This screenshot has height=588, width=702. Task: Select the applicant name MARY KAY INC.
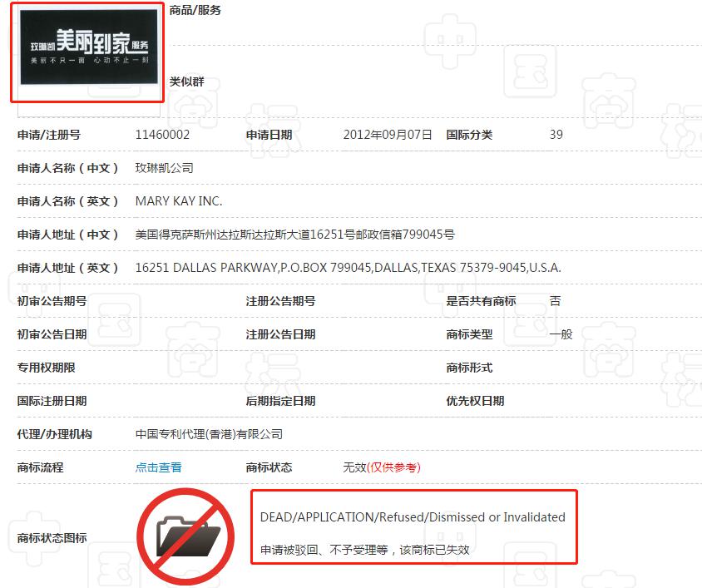tap(179, 201)
